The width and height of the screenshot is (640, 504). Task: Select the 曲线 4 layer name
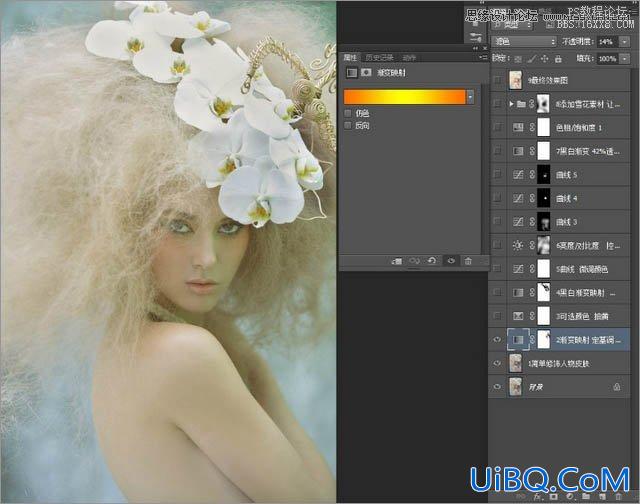(567, 199)
